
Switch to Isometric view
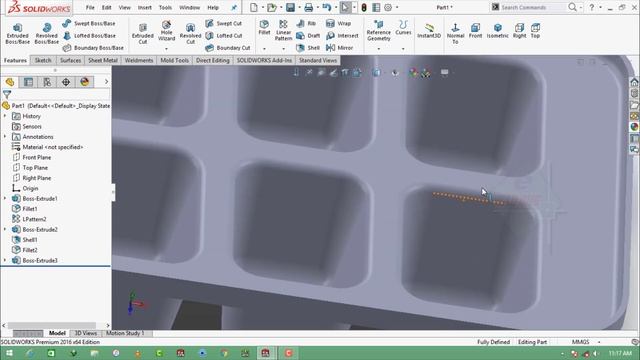pos(498,31)
